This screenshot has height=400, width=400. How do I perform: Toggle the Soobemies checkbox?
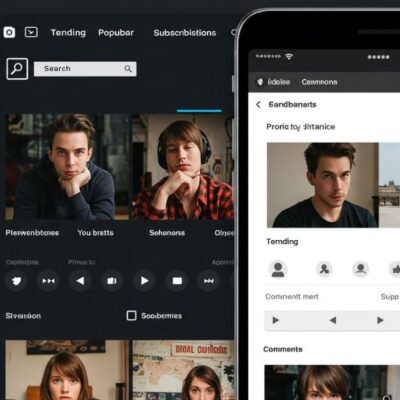pyautogui.click(x=131, y=315)
